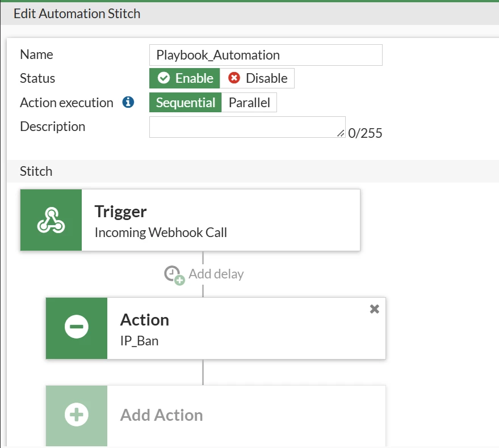Open the IP_Ban Action card
The height and width of the screenshot is (448, 499).
click(x=216, y=328)
